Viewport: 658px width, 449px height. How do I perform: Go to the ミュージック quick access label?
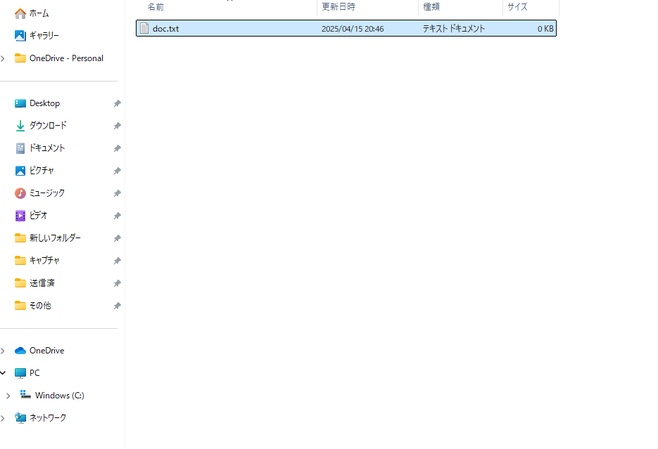click(47, 193)
